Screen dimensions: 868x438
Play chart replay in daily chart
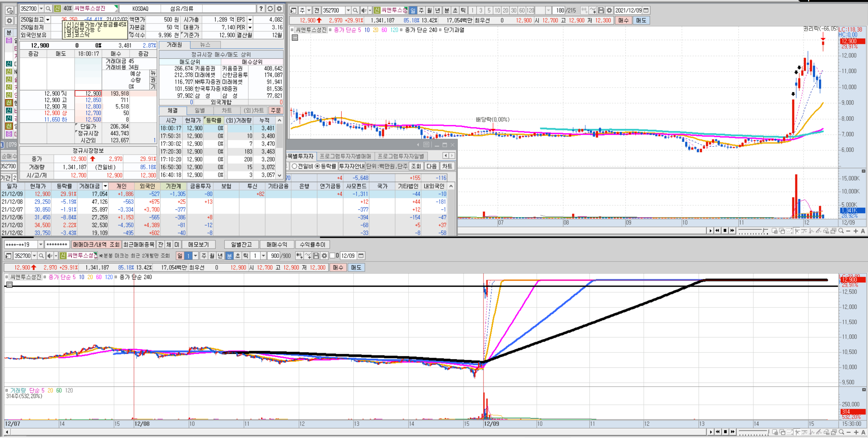(710, 231)
